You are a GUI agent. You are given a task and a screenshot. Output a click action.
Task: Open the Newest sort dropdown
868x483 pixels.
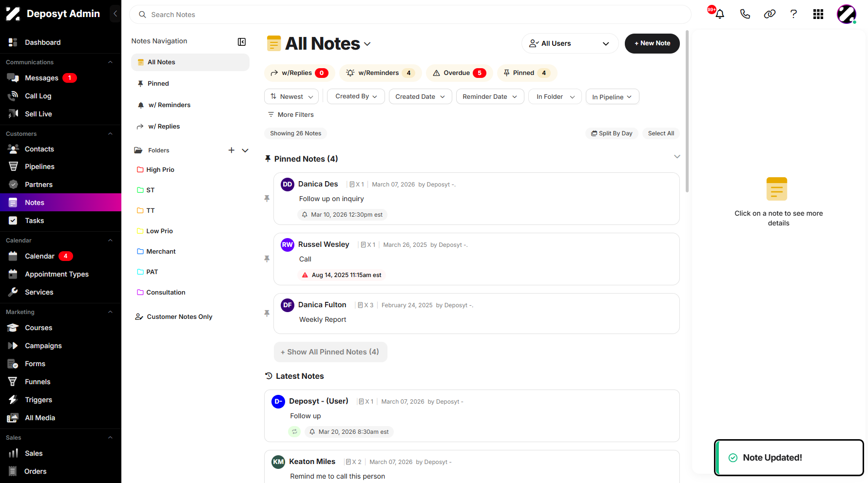pos(291,96)
